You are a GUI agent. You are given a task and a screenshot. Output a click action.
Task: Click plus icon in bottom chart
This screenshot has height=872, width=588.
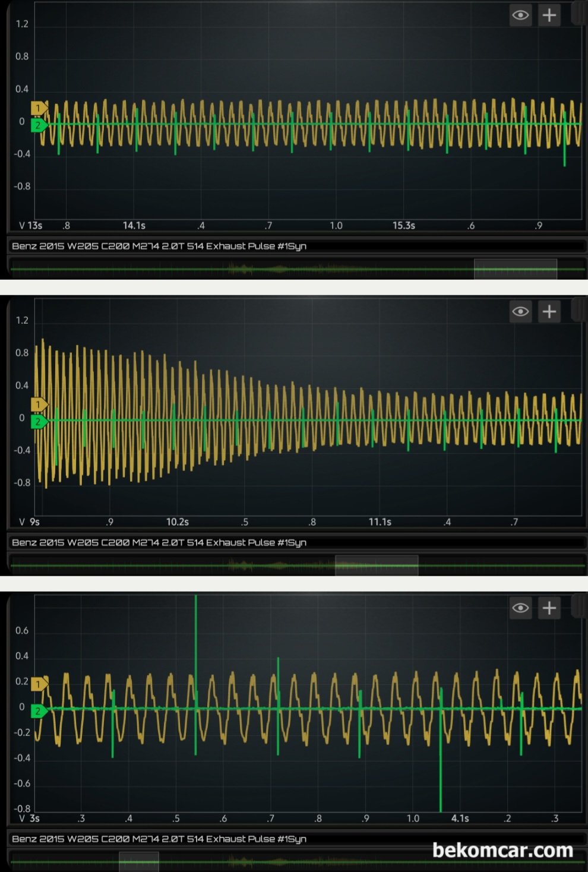(x=549, y=608)
